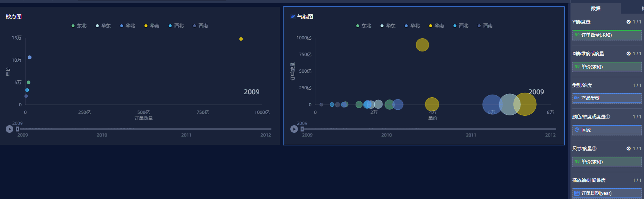Click the scatter chart timeline slider handle
The width and height of the screenshot is (644, 199).
17,129
